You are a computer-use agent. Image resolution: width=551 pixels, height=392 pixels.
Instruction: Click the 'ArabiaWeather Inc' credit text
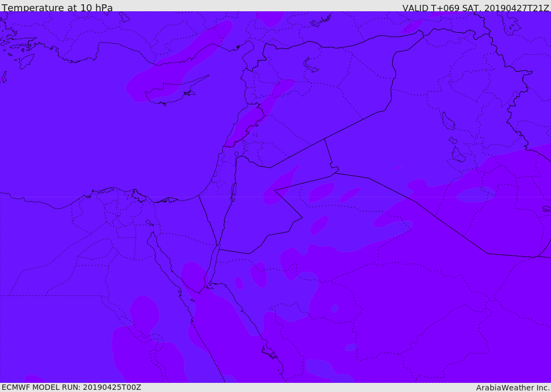[513, 388]
